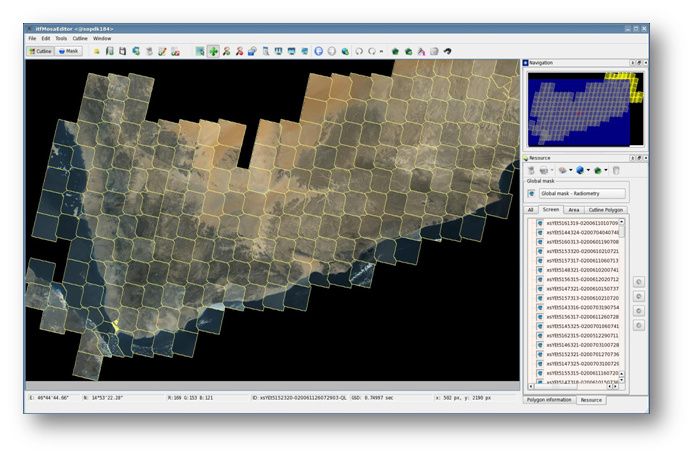Toggle the Mask mode button
The image size is (693, 457).
[69, 50]
